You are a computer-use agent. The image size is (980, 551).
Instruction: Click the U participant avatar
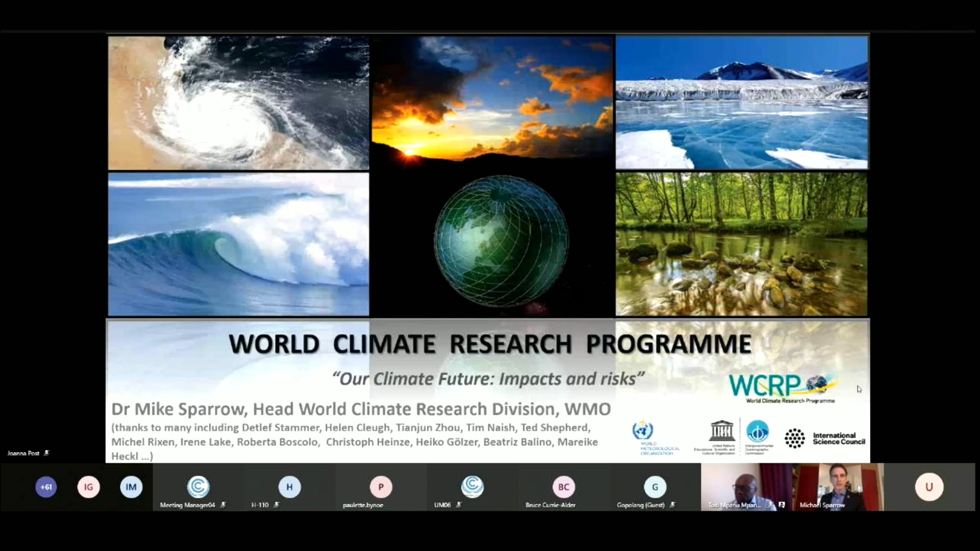(929, 487)
